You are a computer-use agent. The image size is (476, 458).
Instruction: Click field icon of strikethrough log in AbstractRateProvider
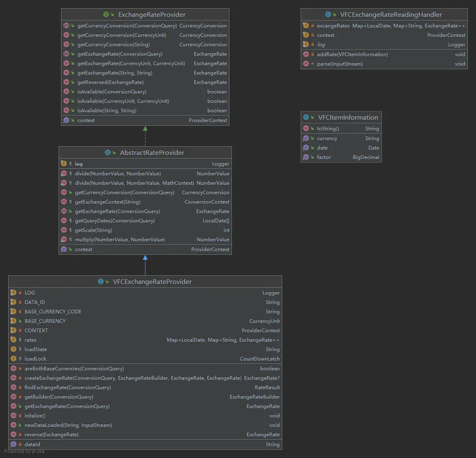click(x=64, y=164)
